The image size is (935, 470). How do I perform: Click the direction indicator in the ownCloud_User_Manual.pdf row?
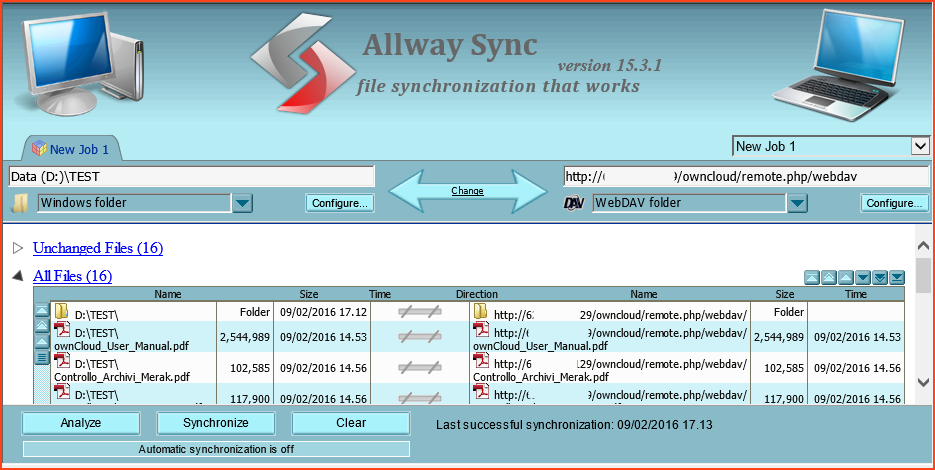click(x=420, y=336)
